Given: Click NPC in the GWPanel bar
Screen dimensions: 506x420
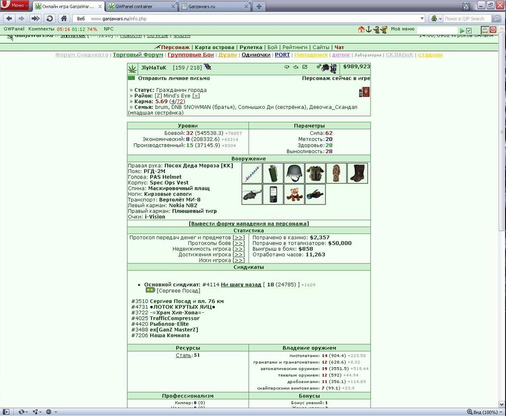Looking at the screenshot, I should (x=109, y=29).
